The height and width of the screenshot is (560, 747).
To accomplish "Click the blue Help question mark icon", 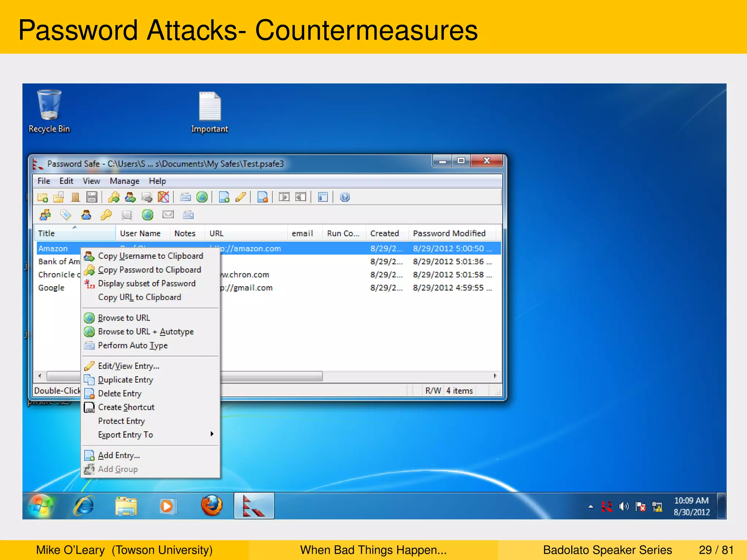I will click(x=345, y=197).
